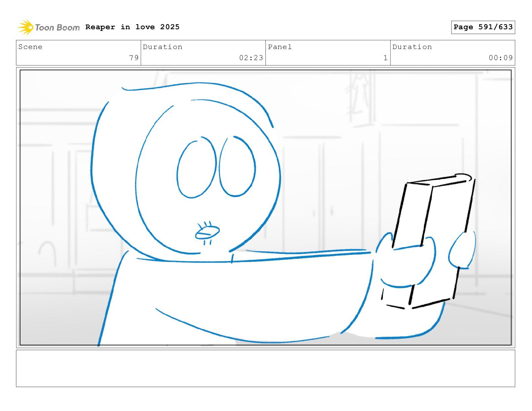Click the empty notes box below panel
This screenshot has width=532, height=411.
click(x=266, y=368)
